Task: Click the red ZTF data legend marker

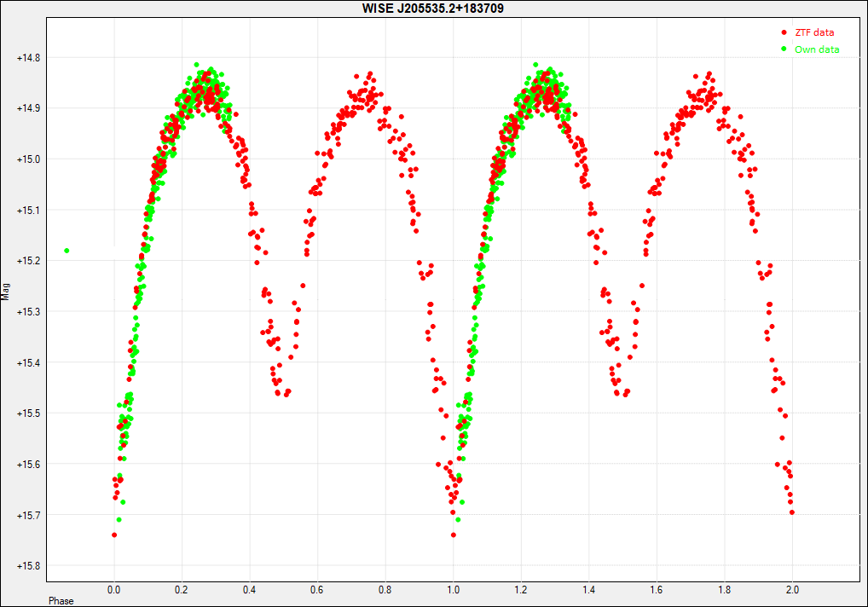Action: coord(784,32)
